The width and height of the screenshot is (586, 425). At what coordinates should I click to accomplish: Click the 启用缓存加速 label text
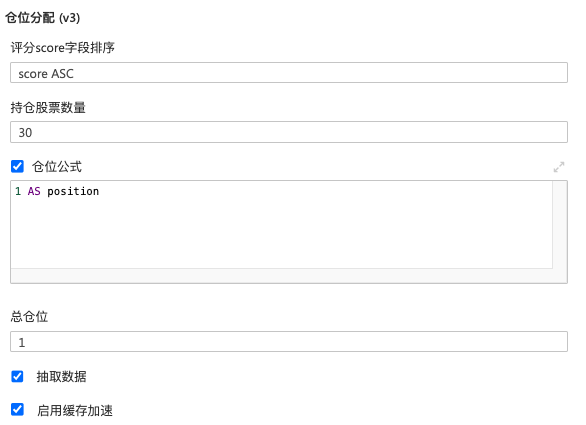(x=75, y=410)
